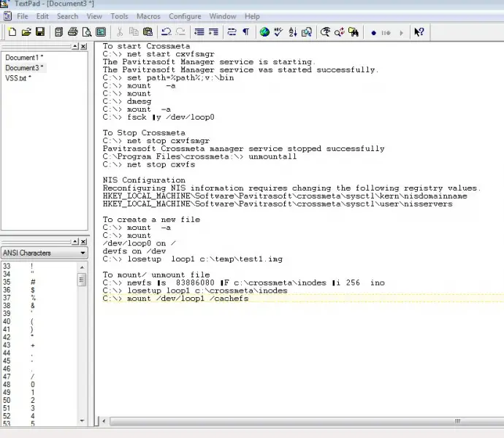This screenshot has height=438, width=504.
Task: Click the horizontal scrollbar track
Action: pos(280,421)
